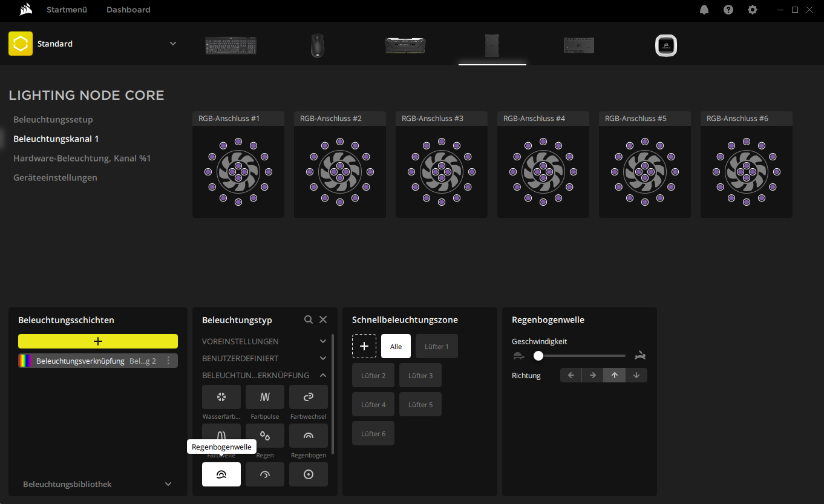Adjust the Geschwindigkeit speed slider handle
The image size is (824, 504).
click(538, 356)
